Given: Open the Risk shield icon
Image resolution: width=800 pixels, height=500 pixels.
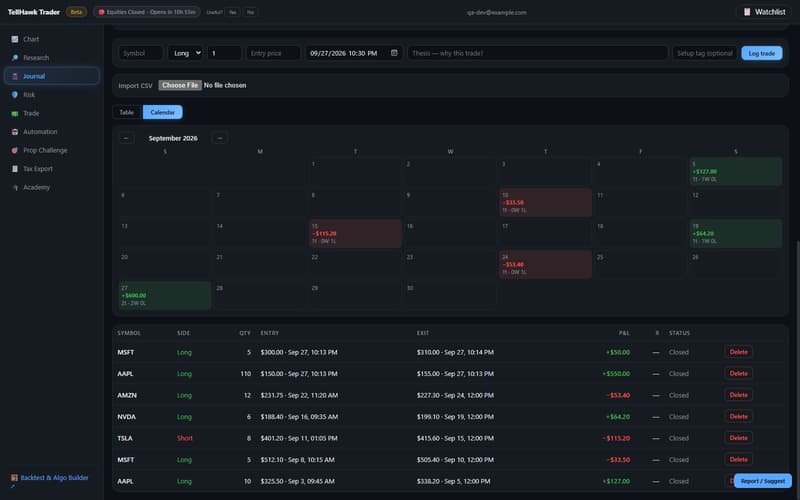Looking at the screenshot, I should coord(15,95).
